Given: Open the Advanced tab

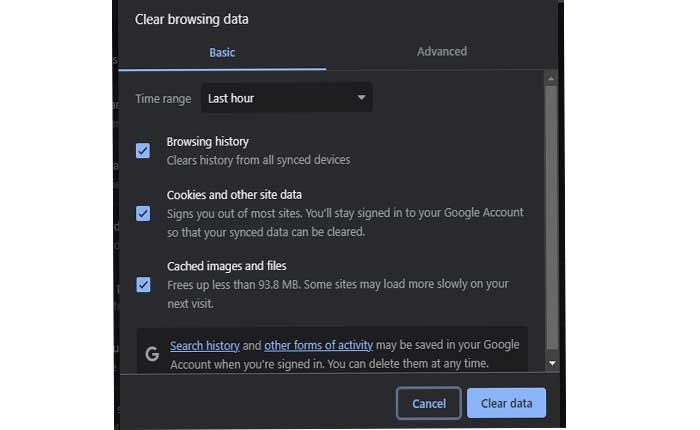Looking at the screenshot, I should click(x=441, y=52).
